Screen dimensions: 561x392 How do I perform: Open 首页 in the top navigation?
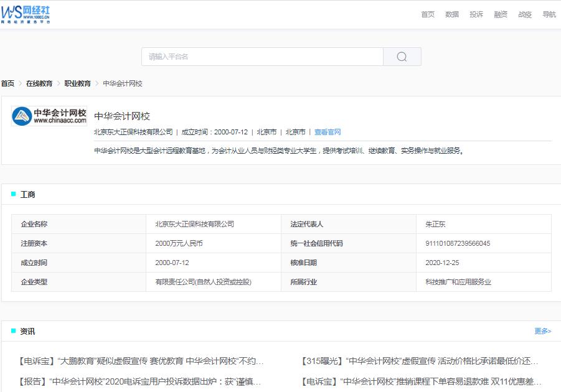(427, 14)
